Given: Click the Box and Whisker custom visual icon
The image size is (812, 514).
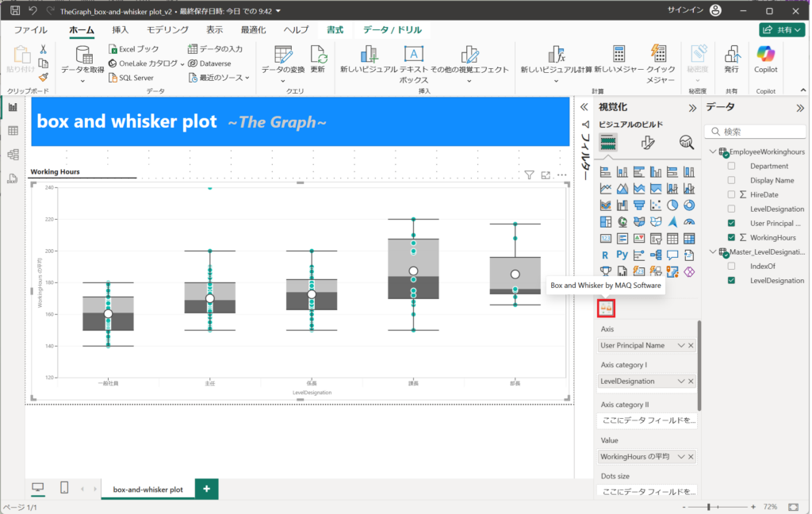Looking at the screenshot, I should click(607, 308).
